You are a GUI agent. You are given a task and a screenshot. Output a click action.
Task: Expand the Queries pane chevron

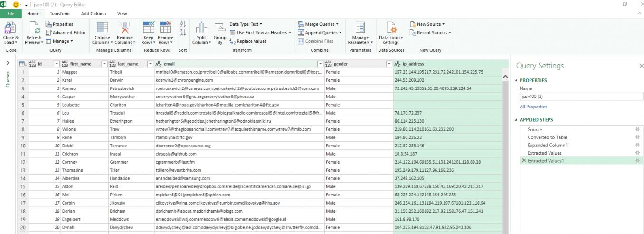pyautogui.click(x=7, y=63)
